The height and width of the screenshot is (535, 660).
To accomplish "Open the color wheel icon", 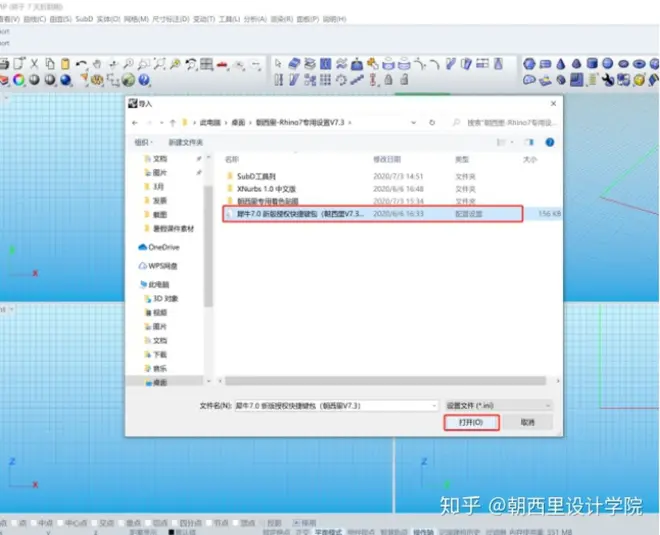I will tap(19, 80).
